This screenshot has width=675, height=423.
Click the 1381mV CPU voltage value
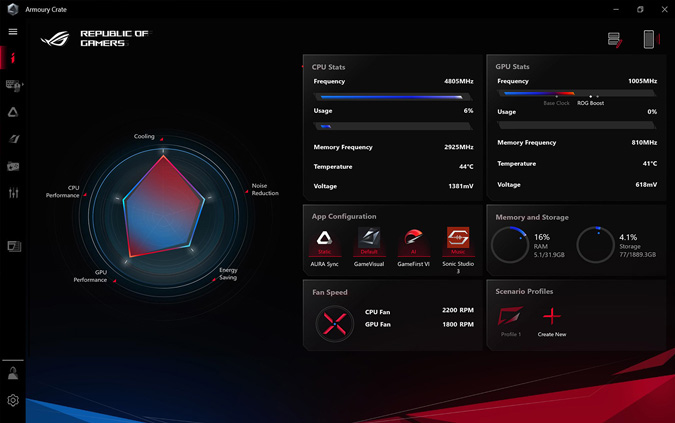point(461,186)
